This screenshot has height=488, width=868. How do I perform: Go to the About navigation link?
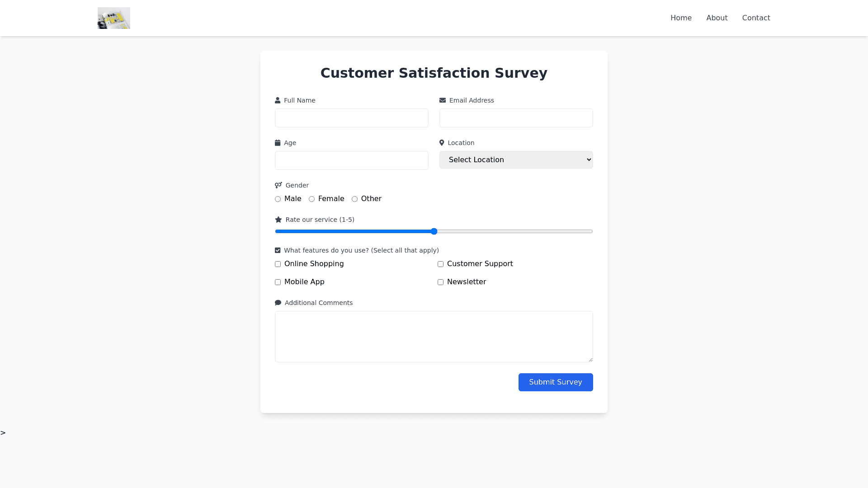[717, 18]
